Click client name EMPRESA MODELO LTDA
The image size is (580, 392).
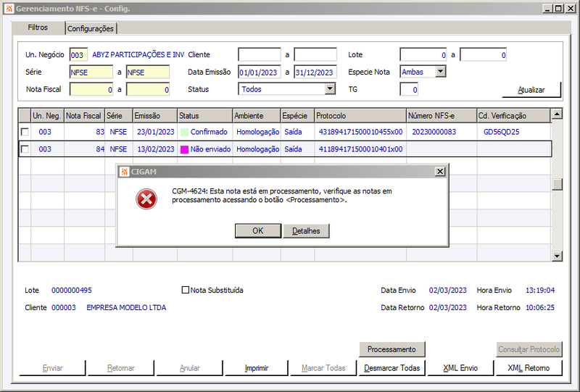pos(126,308)
